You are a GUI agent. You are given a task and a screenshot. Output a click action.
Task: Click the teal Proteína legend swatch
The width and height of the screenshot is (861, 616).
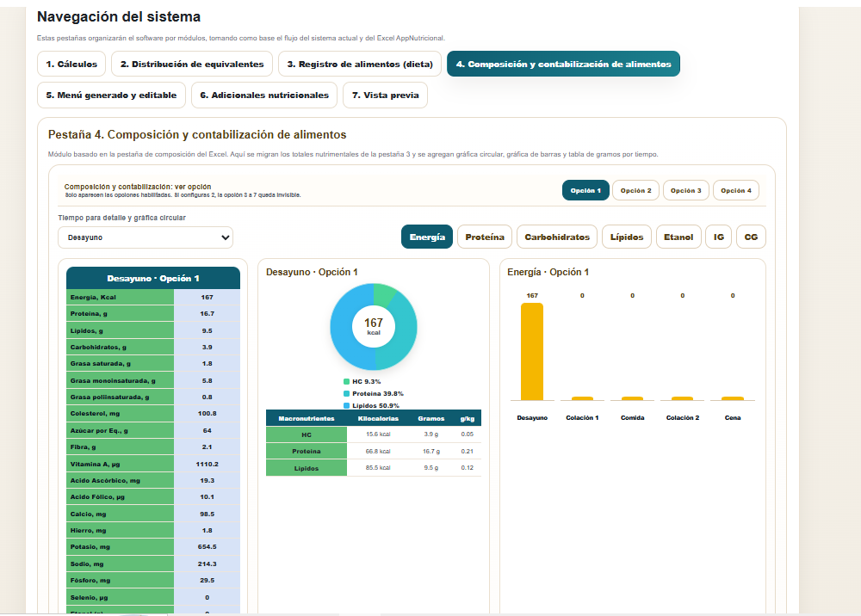[x=346, y=393]
